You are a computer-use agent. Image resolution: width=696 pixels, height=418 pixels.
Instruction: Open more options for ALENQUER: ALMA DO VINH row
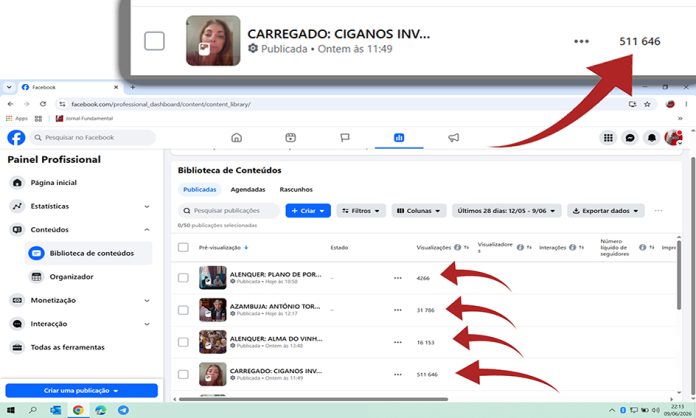coord(398,342)
